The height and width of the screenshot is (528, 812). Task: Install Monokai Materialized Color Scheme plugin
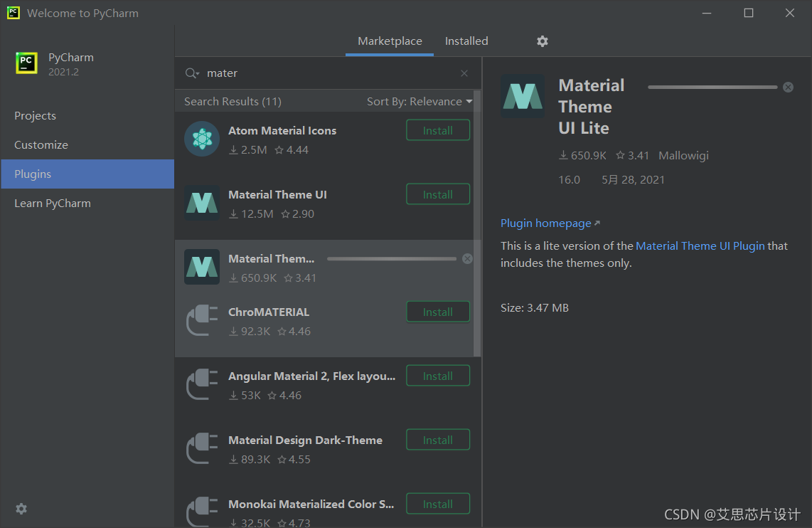pos(438,504)
